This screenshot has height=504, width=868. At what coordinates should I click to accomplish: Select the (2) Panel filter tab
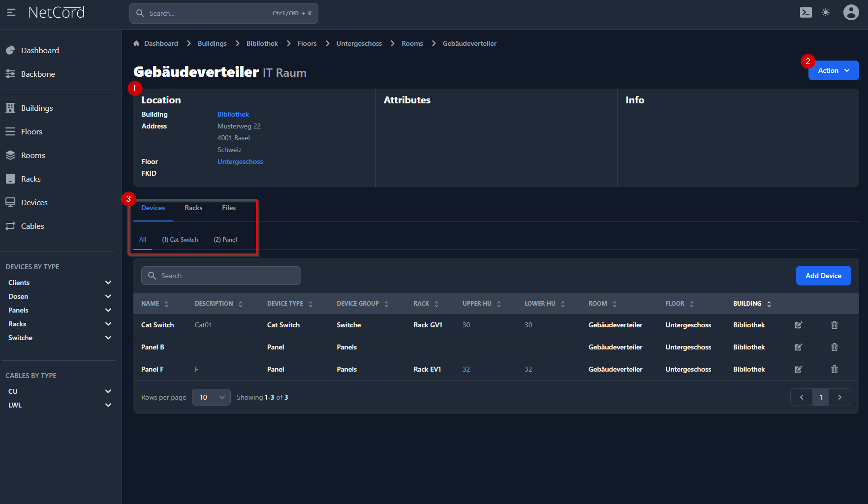225,240
